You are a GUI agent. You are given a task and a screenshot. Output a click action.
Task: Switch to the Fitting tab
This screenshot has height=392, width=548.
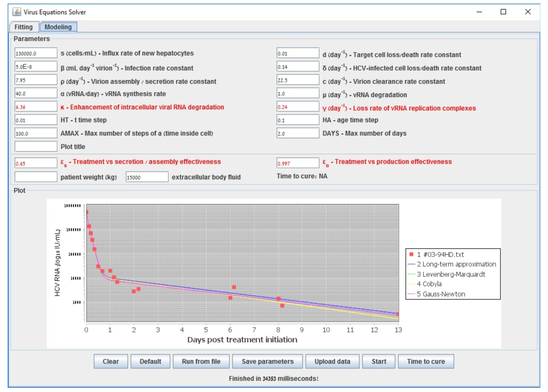(23, 27)
